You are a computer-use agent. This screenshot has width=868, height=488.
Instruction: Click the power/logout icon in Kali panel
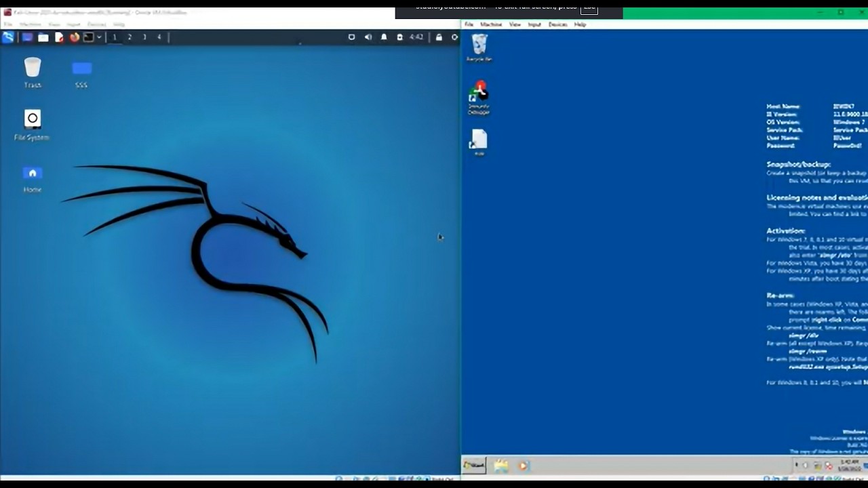455,37
